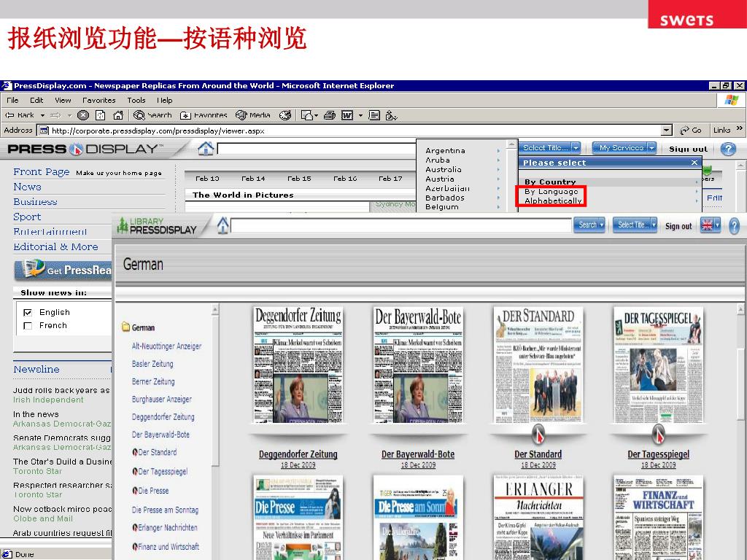Click the Edit with Word icon
Viewport: 747px width, 560px height.
pyautogui.click(x=347, y=115)
